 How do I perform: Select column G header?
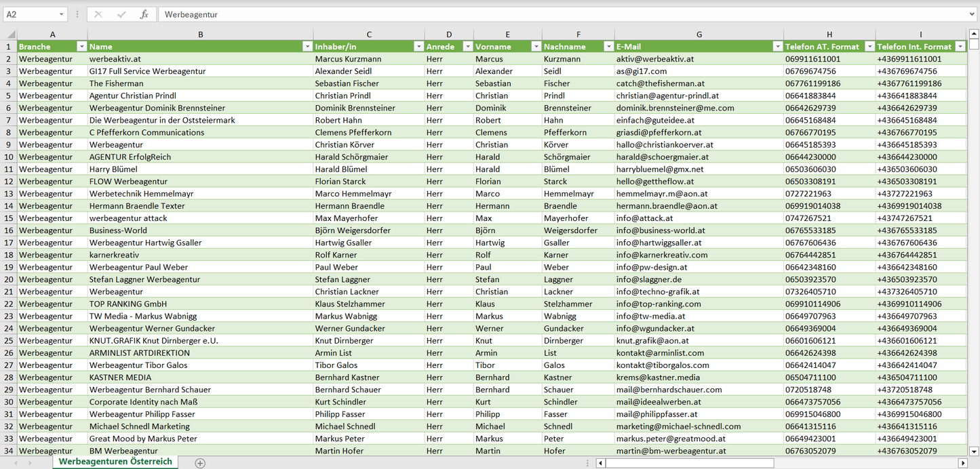point(699,35)
